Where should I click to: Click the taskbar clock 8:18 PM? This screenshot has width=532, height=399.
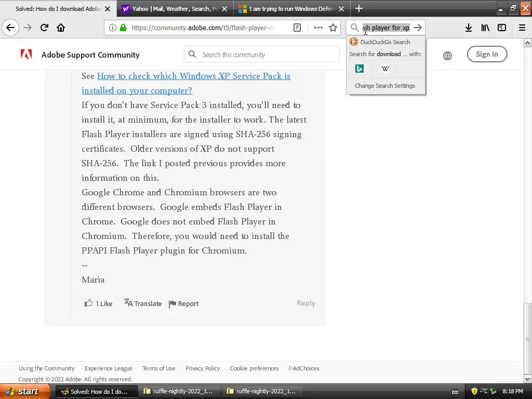pyautogui.click(x=513, y=391)
